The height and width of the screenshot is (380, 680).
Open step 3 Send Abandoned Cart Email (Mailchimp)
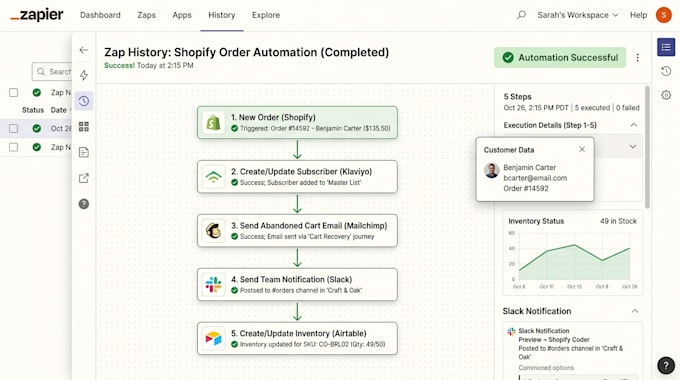click(x=297, y=231)
